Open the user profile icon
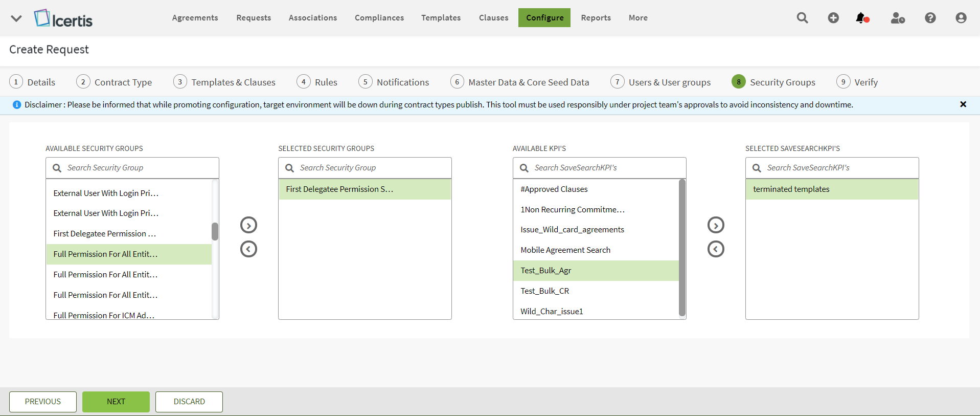The image size is (980, 416). [x=961, y=18]
